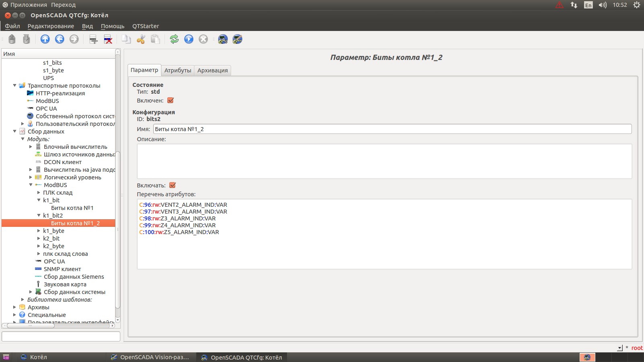The image size is (644, 362).
Task: Expand the k1_byte tree node
Action: coord(39,231)
